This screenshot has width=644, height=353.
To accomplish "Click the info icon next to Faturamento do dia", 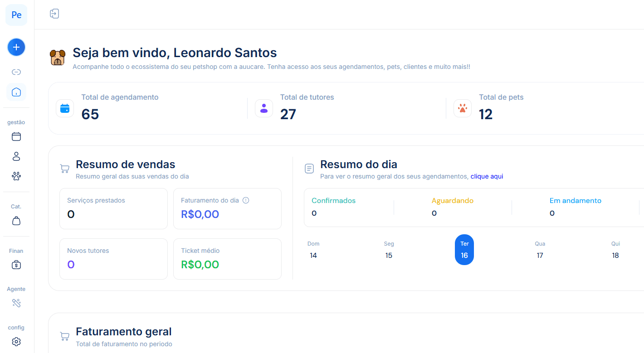I will point(245,200).
